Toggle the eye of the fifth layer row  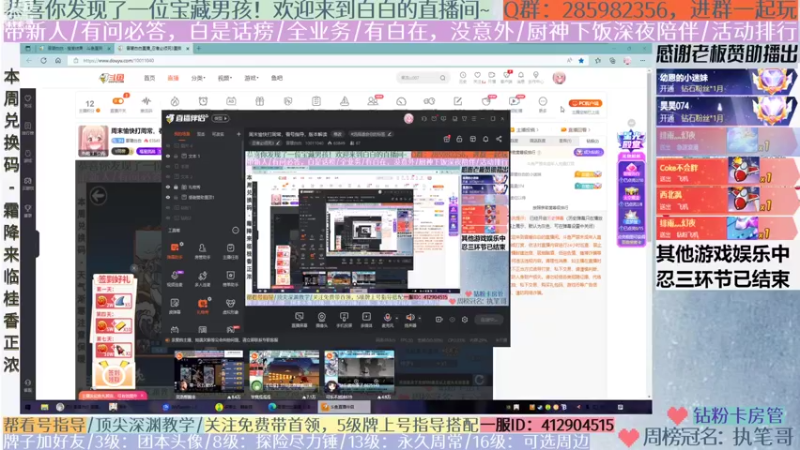tap(168, 187)
